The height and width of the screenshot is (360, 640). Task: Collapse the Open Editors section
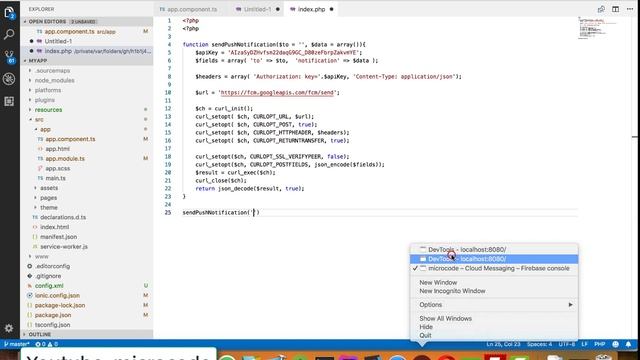coord(87,21)
